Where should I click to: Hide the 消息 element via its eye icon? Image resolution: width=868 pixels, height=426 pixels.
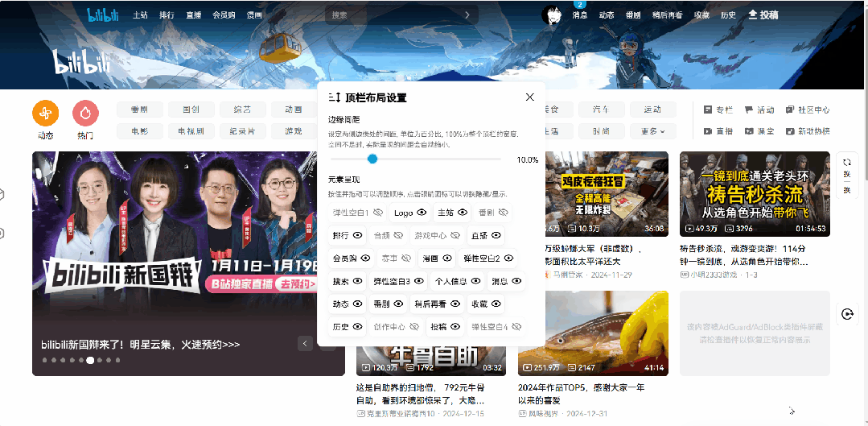(x=517, y=281)
